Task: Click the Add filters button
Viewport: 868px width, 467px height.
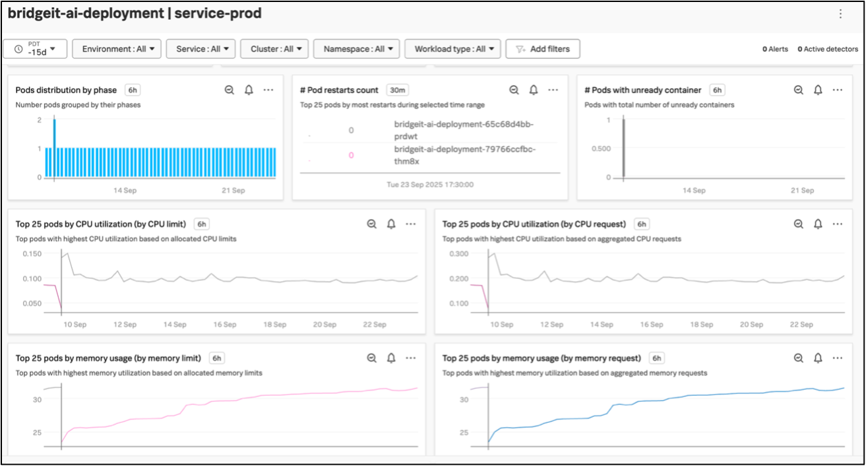Action: (x=542, y=49)
